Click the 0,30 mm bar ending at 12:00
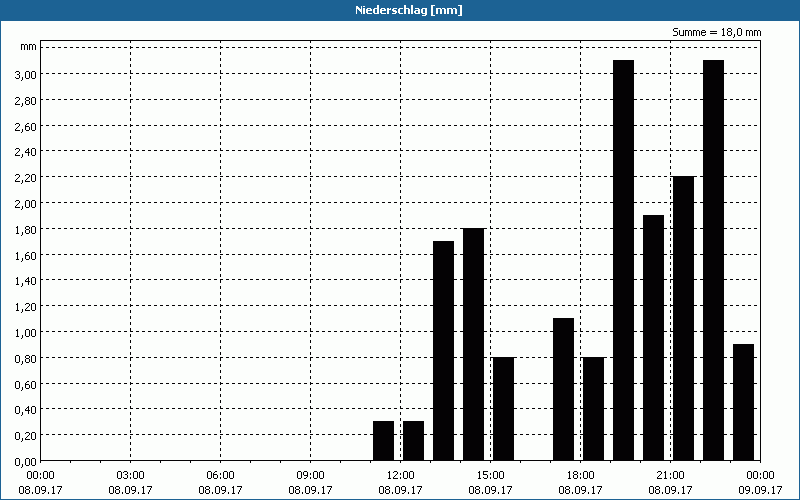The height and width of the screenshot is (500, 800). pos(384,441)
